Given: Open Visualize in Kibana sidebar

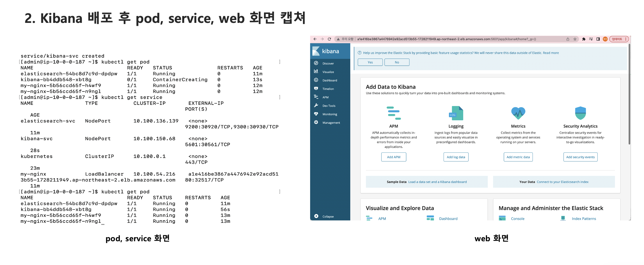Looking at the screenshot, I should [x=328, y=72].
